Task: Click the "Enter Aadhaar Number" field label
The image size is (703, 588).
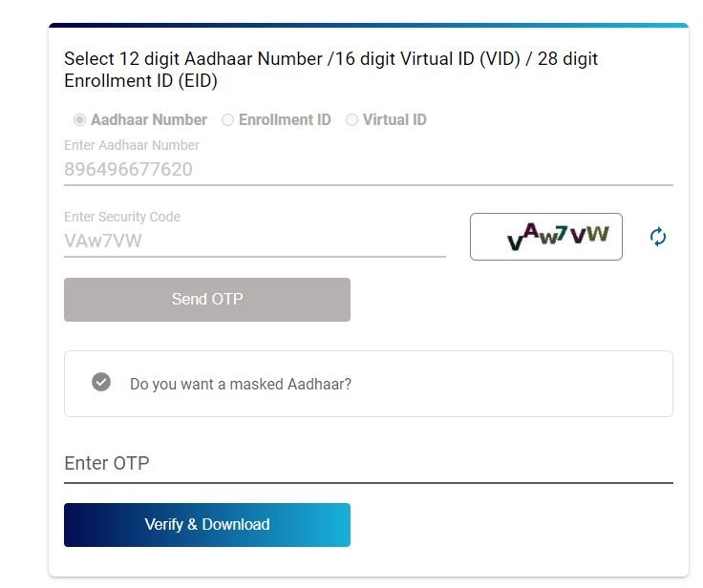Action: tap(132, 146)
